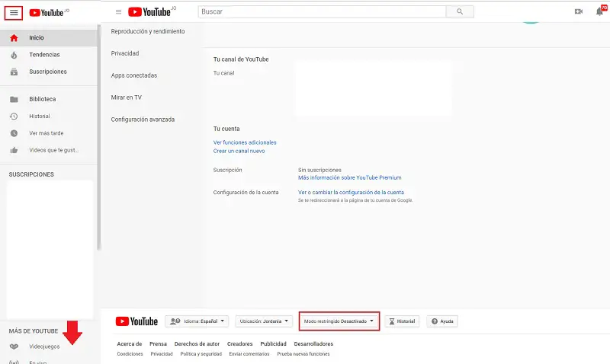Open Apps conectadas settings section
The height and width of the screenshot is (364, 610).
134,75
